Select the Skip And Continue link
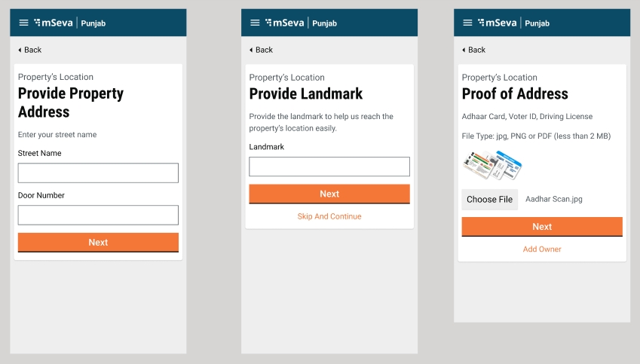The height and width of the screenshot is (364, 640). pos(329,216)
